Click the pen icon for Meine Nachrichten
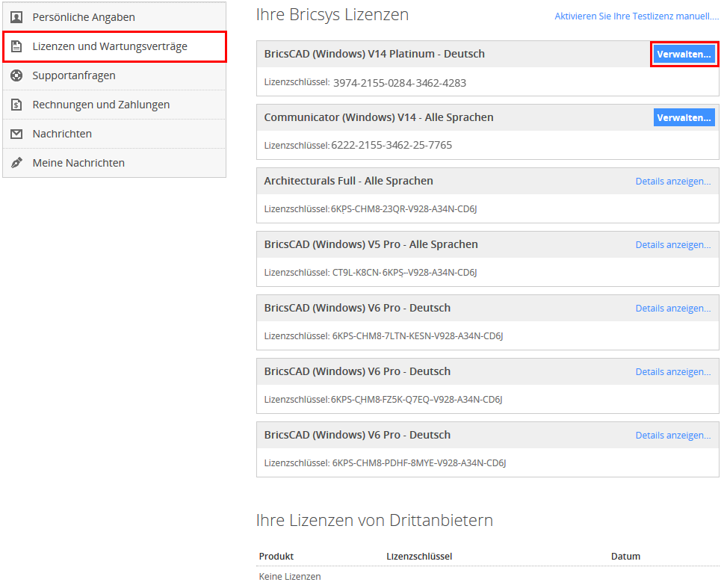The width and height of the screenshot is (724, 588). pos(16,163)
